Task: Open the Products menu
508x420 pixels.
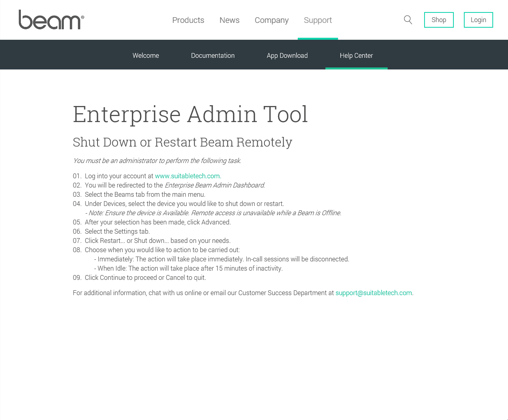Action: pos(188,20)
